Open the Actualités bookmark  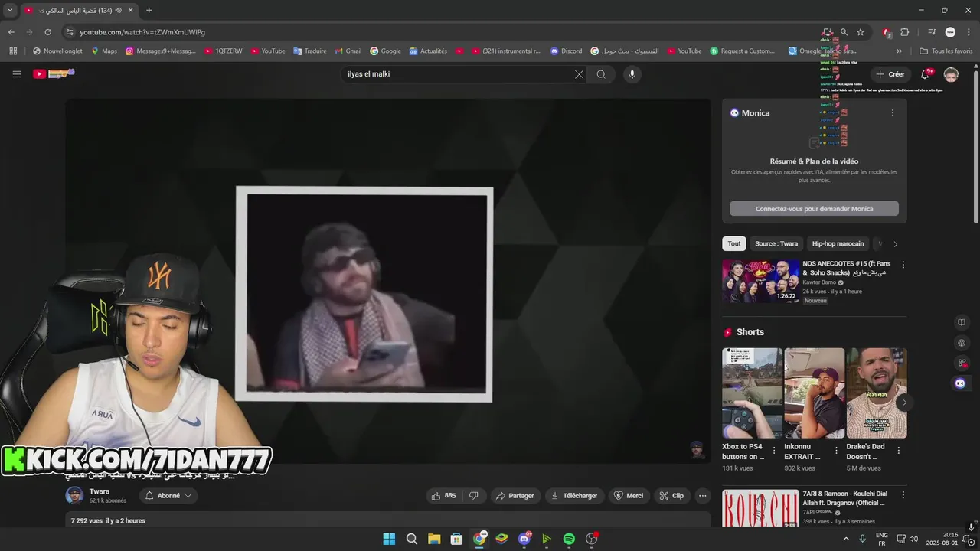(428, 51)
